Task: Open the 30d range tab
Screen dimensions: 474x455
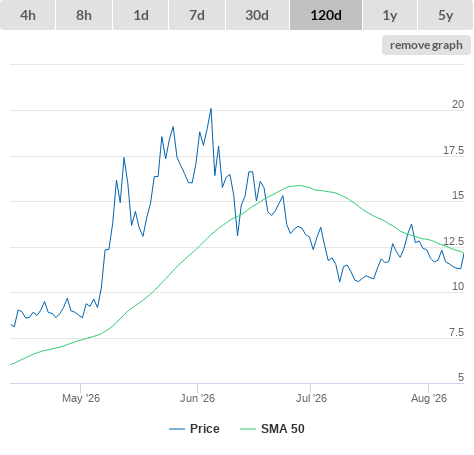Action: (x=257, y=15)
